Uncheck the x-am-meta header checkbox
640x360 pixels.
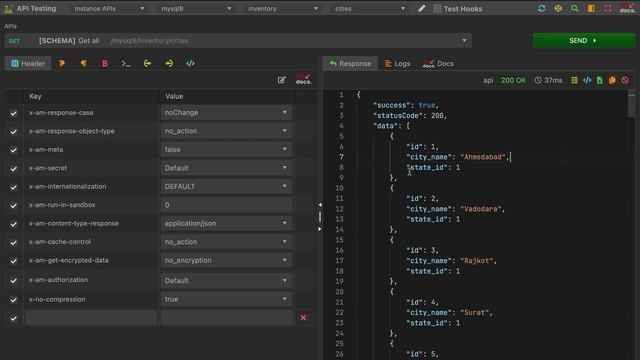pyautogui.click(x=13, y=150)
